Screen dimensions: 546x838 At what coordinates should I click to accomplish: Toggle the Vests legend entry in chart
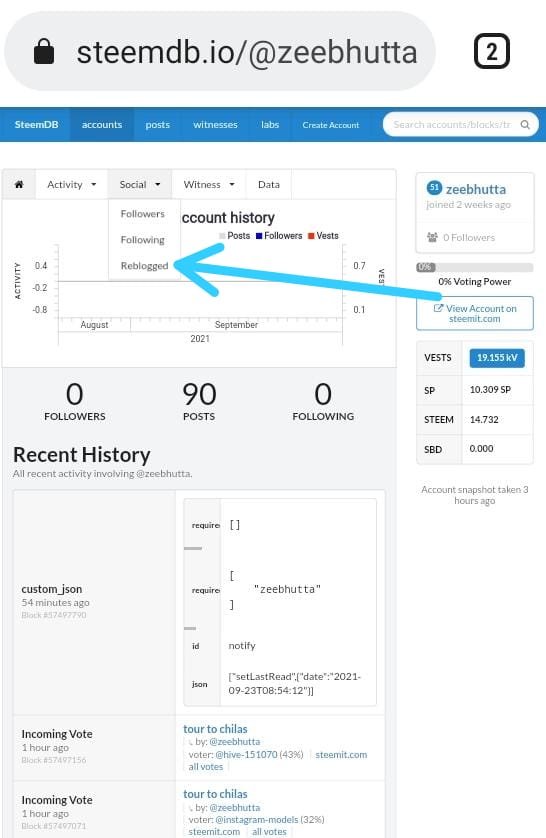[x=323, y=236]
